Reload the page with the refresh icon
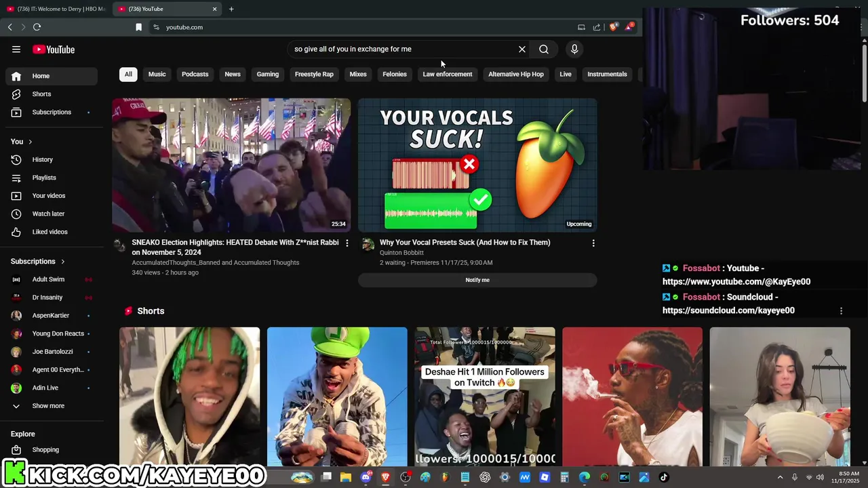 37,27
